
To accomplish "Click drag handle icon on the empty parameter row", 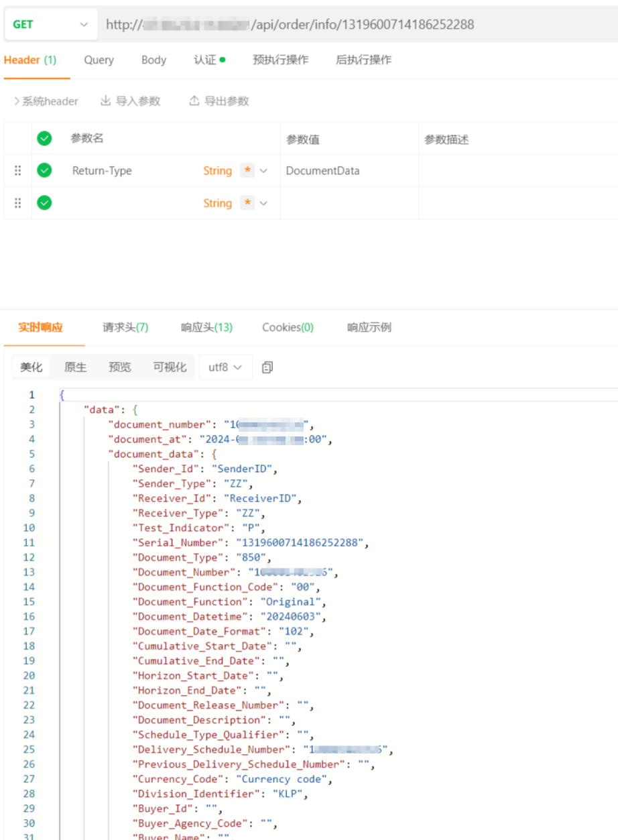I will (x=18, y=203).
